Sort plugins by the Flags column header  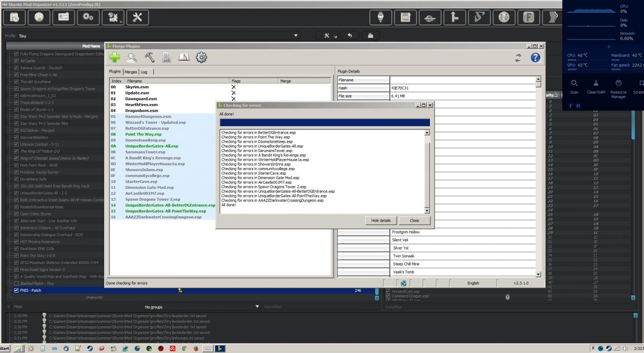(254, 81)
